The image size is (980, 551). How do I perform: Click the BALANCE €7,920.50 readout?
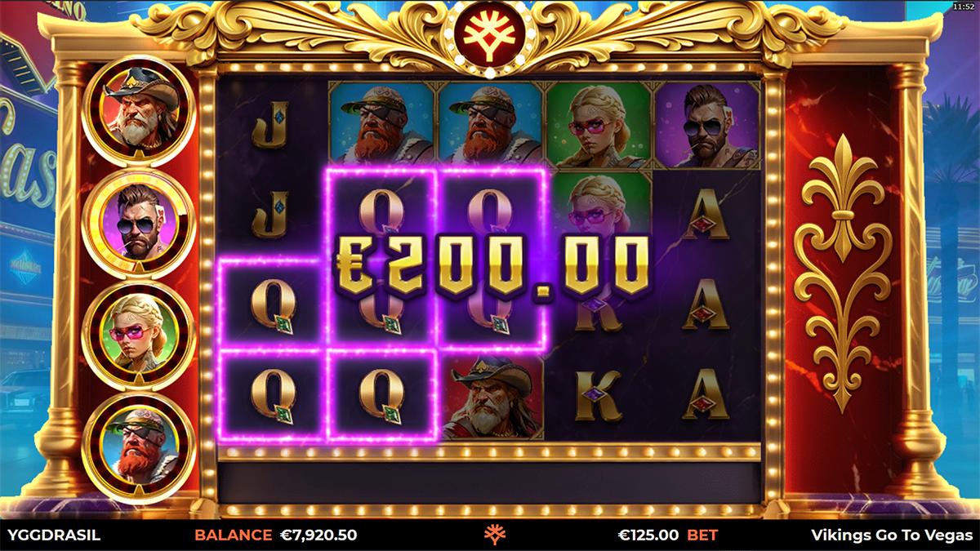[275, 535]
